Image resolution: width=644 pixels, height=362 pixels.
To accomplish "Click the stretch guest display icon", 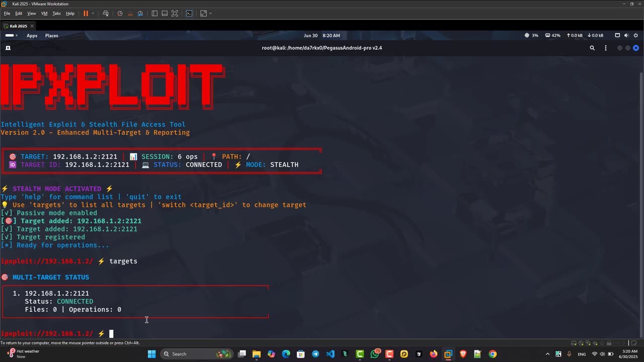I will pos(204,14).
